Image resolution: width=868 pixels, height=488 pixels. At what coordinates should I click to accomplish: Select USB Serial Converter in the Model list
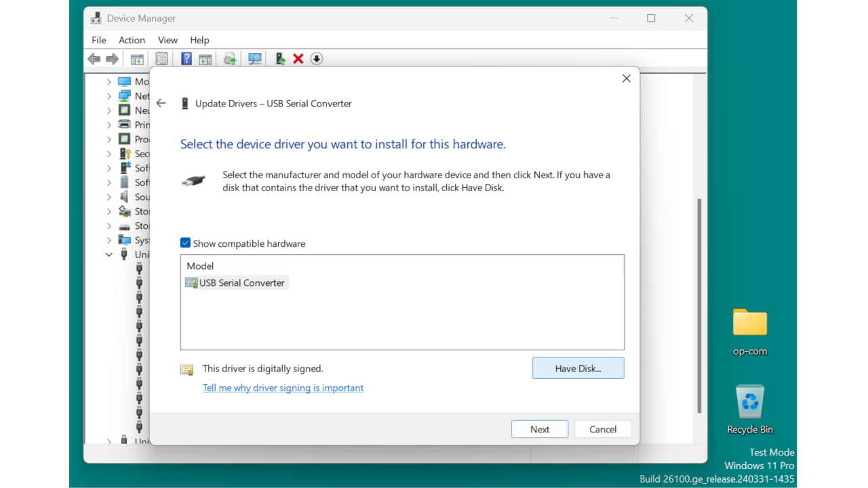[x=241, y=283]
